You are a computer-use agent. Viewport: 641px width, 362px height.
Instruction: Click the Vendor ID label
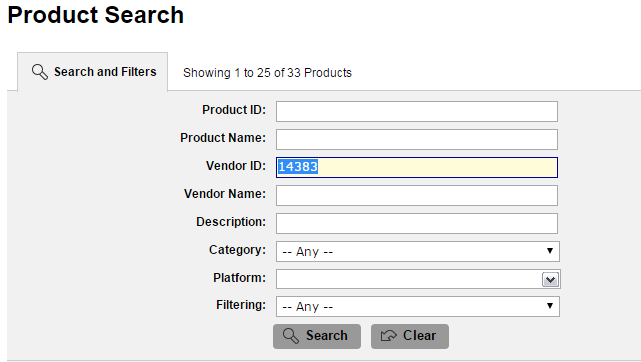click(236, 165)
